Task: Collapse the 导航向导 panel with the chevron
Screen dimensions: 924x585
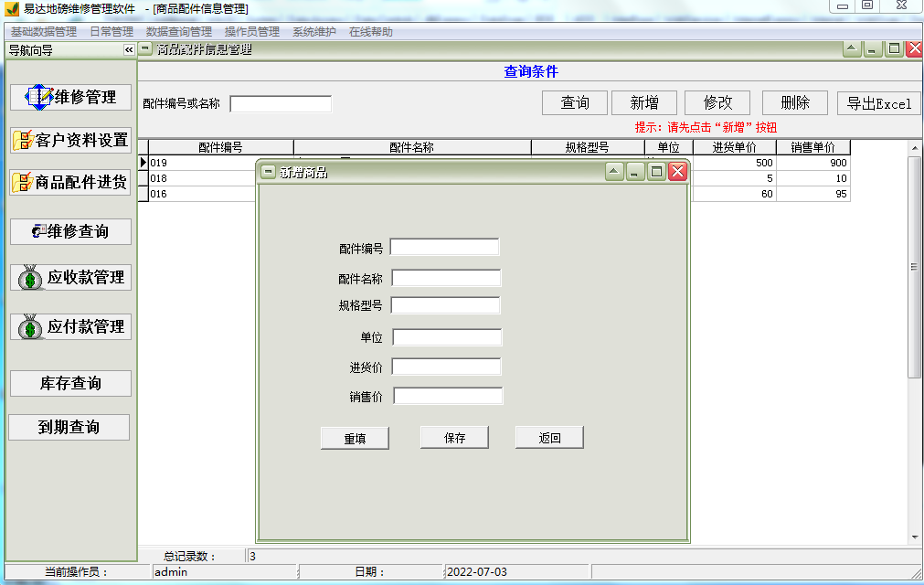Action: pos(129,50)
